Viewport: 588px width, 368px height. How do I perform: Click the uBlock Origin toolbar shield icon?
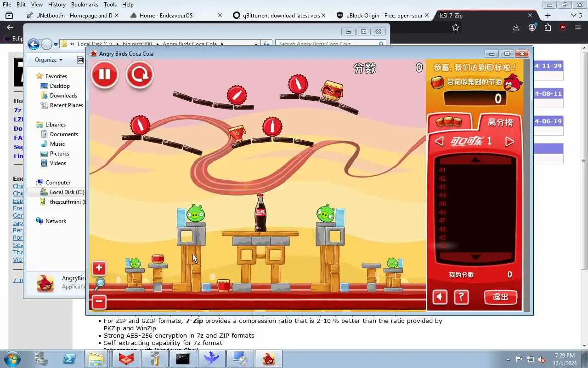[563, 28]
